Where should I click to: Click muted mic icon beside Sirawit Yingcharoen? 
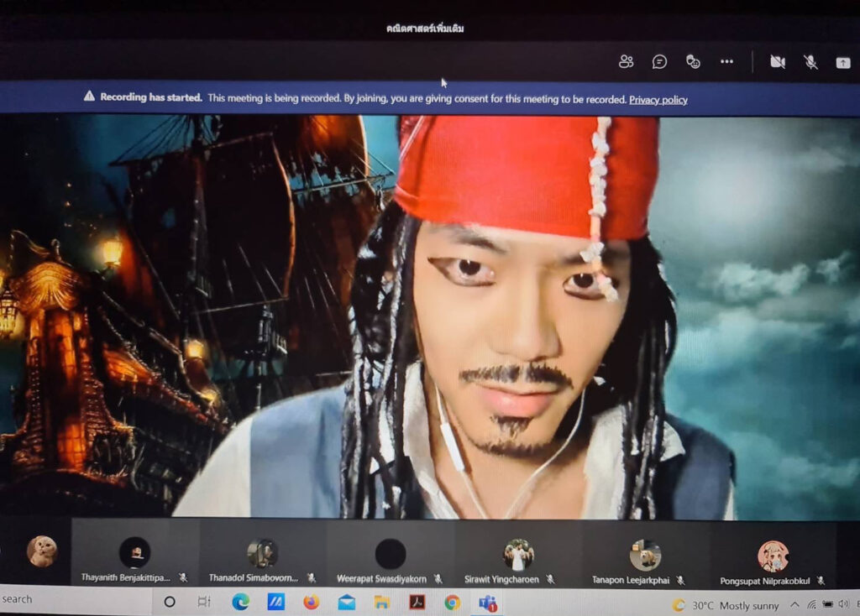click(551, 579)
